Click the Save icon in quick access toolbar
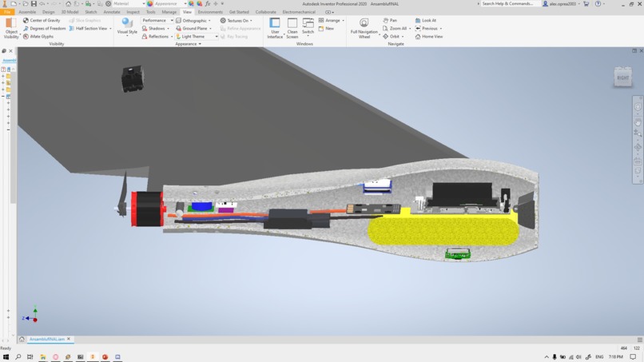The image size is (644, 362). (x=34, y=4)
